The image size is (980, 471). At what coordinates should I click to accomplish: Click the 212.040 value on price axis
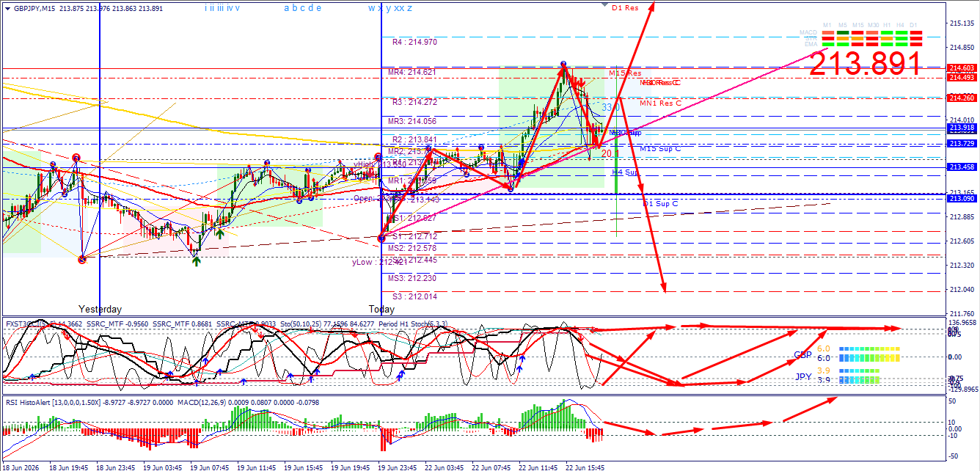(x=961, y=290)
